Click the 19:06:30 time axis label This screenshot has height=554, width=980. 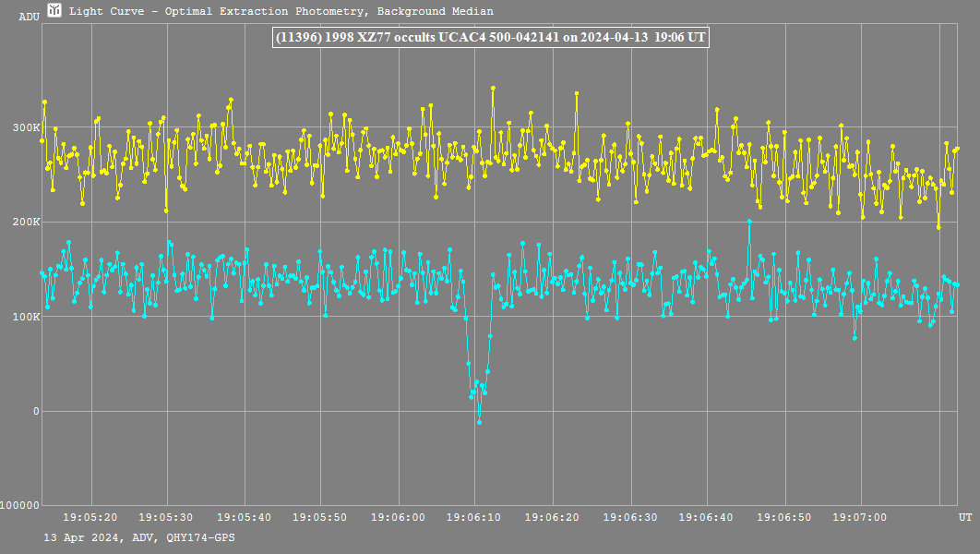click(628, 517)
